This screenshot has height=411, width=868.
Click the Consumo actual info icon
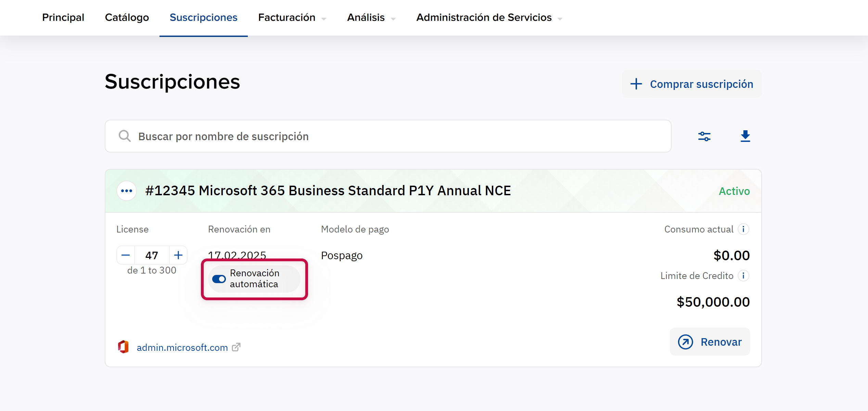tap(743, 229)
